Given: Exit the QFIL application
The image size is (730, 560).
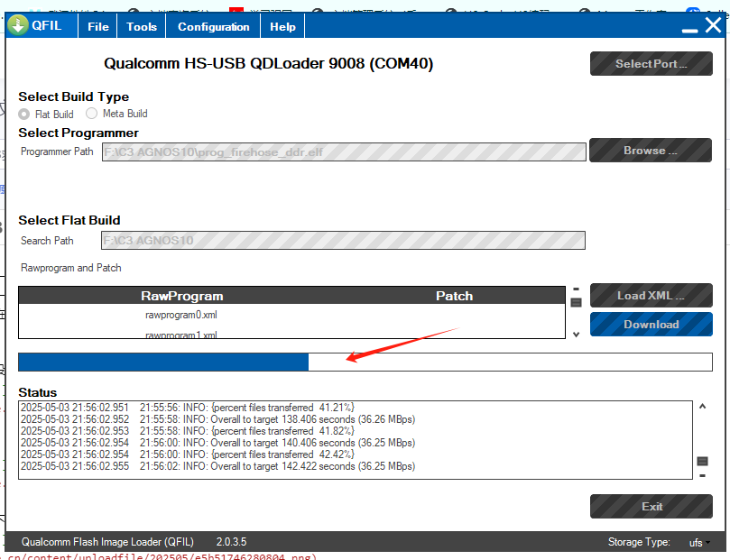Looking at the screenshot, I should (x=651, y=507).
